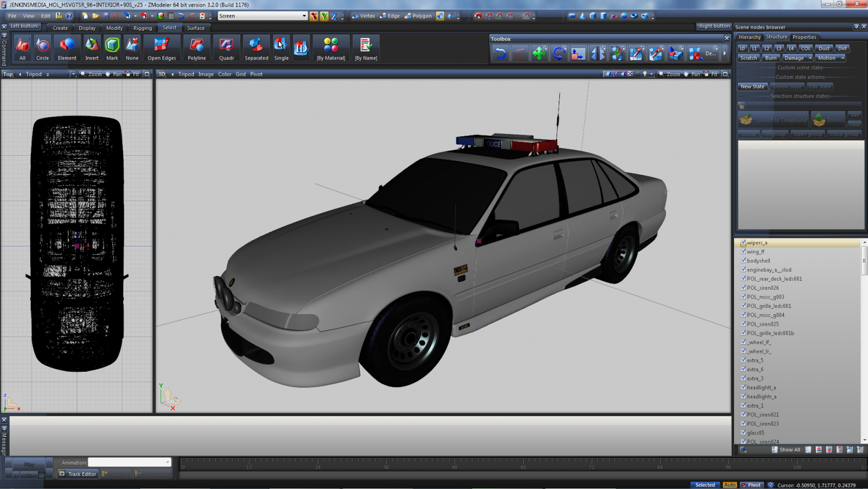Screen dimensions: 868x489
Task: Open the Hierarchy tab in scene browser
Action: point(750,37)
